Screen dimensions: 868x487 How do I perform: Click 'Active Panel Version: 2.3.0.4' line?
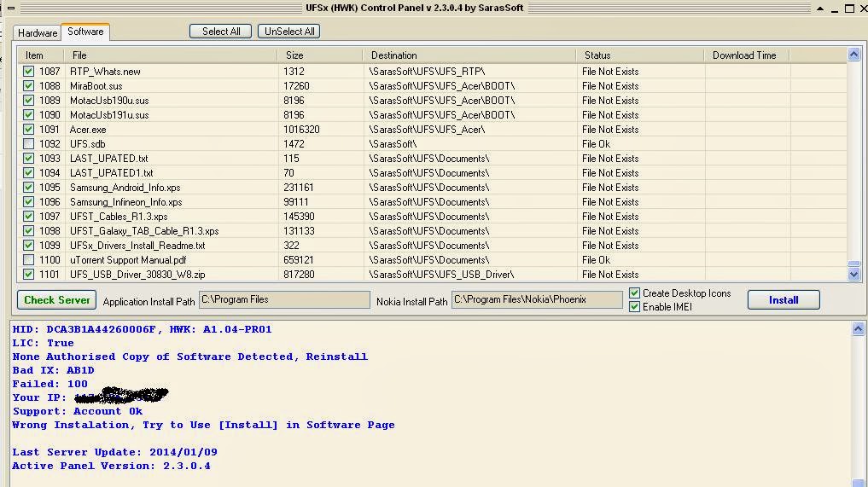click(x=111, y=466)
